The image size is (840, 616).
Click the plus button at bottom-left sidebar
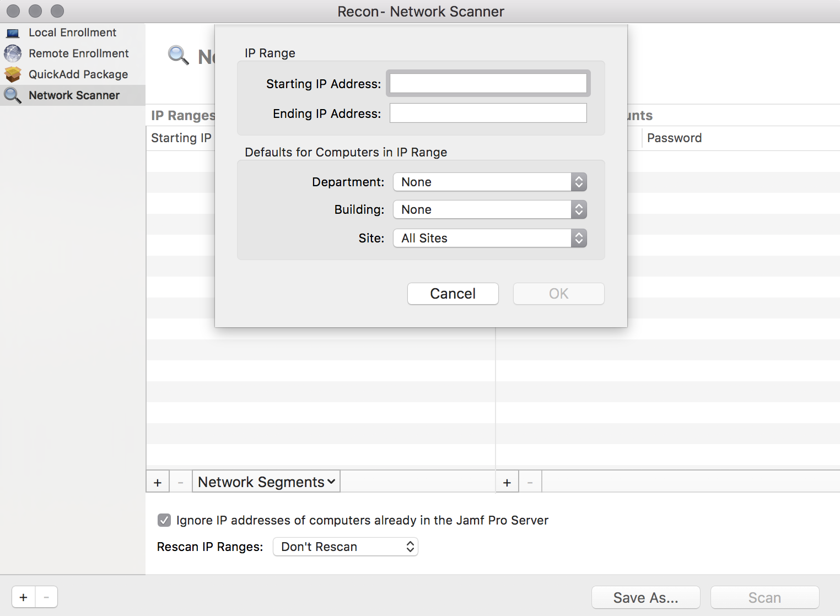point(24,597)
